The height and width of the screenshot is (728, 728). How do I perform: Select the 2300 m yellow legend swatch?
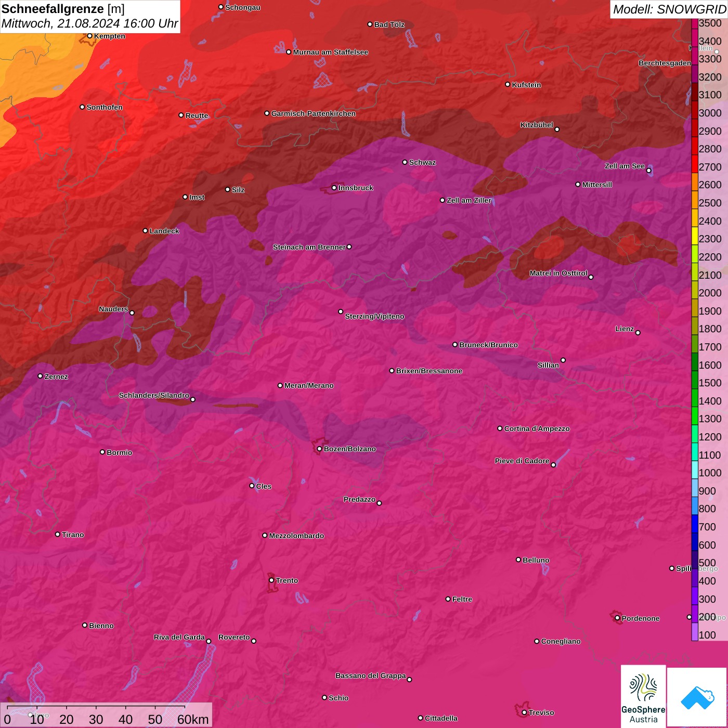point(694,236)
